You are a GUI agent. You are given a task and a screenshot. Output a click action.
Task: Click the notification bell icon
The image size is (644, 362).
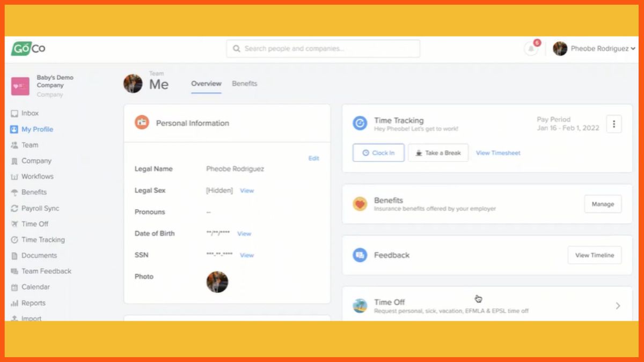tap(531, 49)
